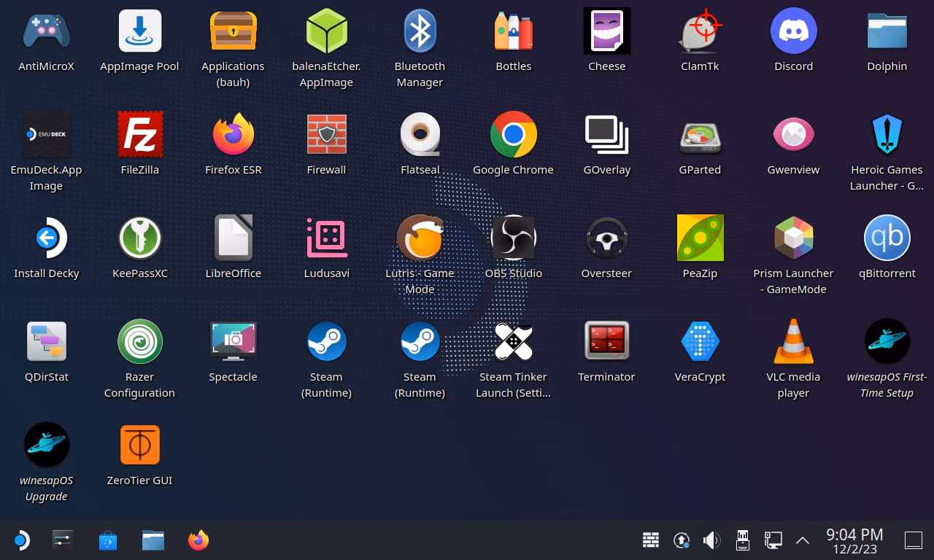Click the EmuDeck.AppImage icon

[x=46, y=134]
